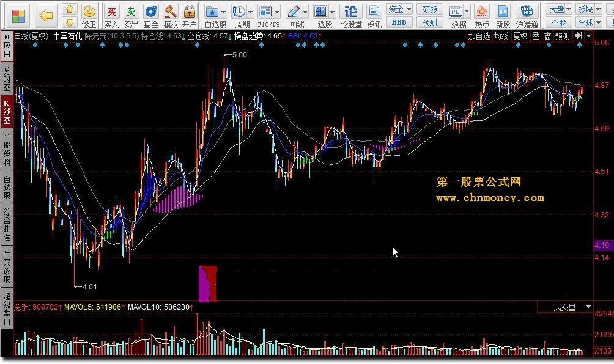Click the 研报 research report button

429,9
